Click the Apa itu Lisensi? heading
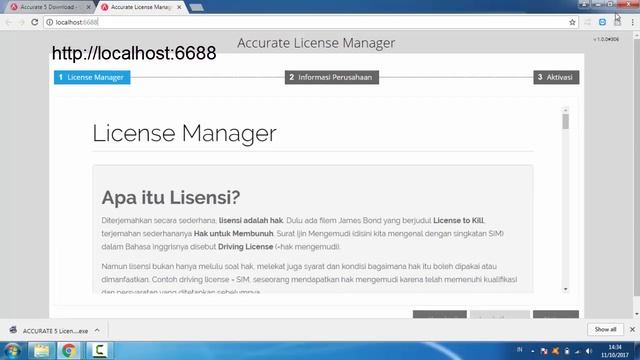640x360 pixels. point(171,198)
